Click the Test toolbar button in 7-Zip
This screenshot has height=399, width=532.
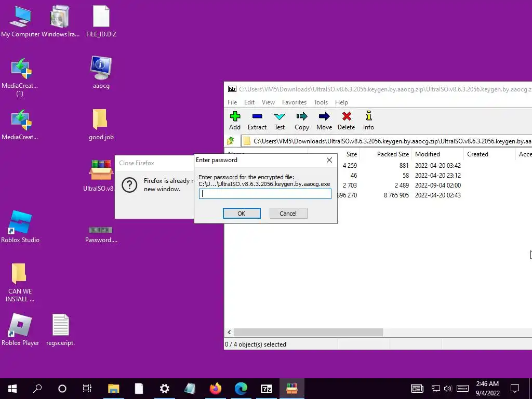pyautogui.click(x=279, y=121)
